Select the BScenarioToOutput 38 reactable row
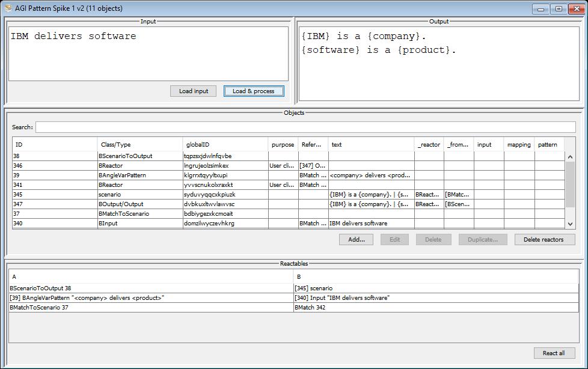 pyautogui.click(x=150, y=288)
